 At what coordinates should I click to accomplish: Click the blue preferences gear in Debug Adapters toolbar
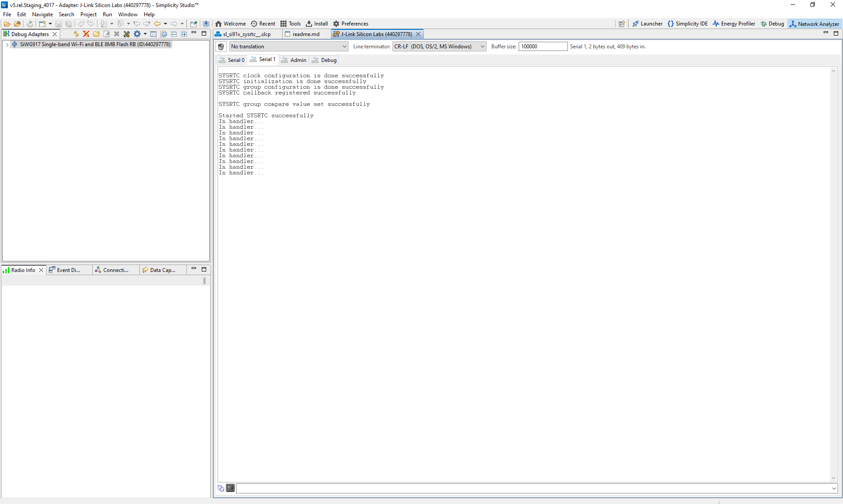point(138,34)
